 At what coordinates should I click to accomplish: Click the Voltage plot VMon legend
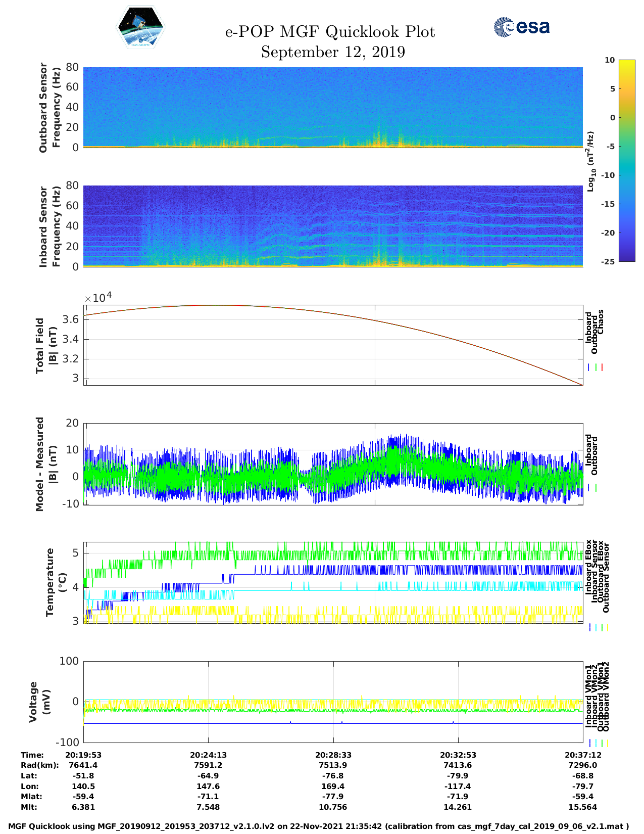point(598,697)
